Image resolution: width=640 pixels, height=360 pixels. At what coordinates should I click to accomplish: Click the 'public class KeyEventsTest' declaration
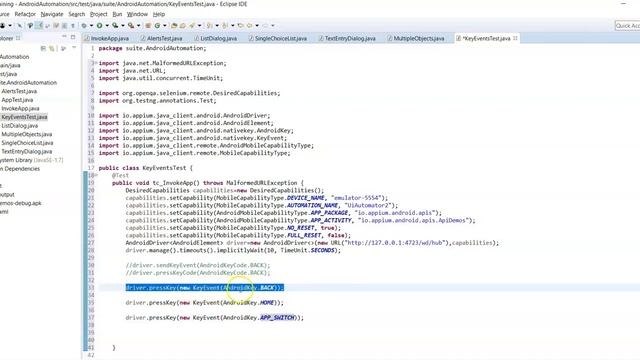tap(145, 168)
